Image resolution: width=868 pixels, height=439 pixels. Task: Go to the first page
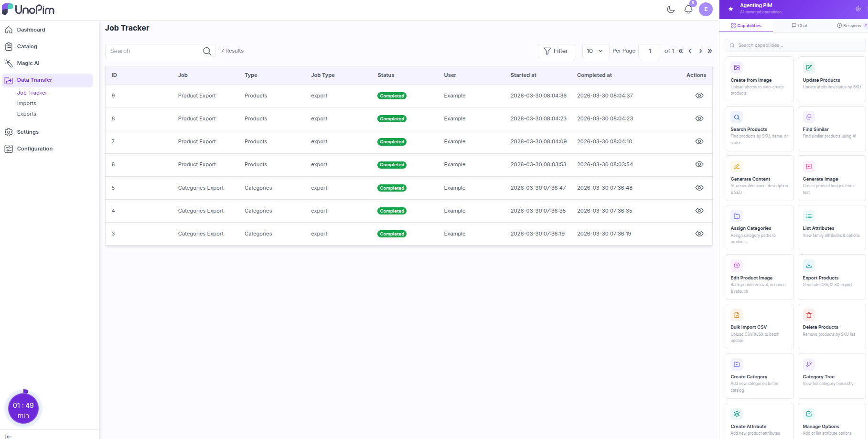click(x=681, y=51)
